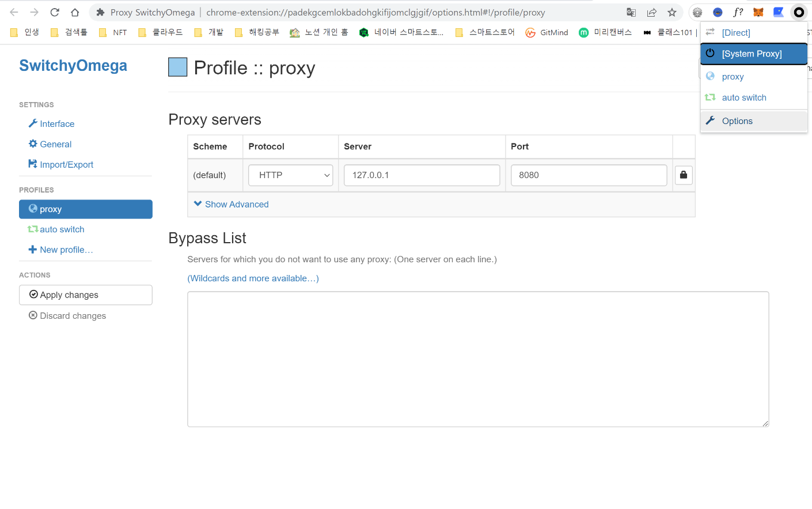Click the blue round extension icon

pos(718,12)
